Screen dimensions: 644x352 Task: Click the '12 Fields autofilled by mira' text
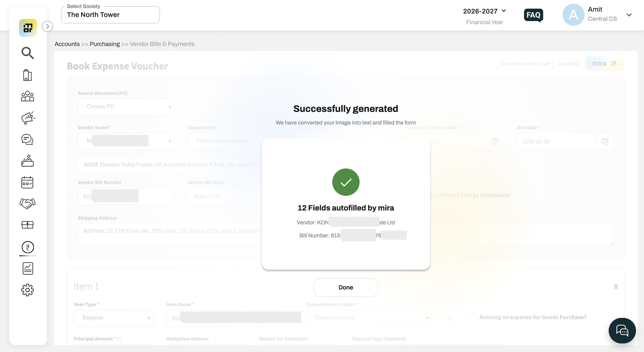point(346,208)
